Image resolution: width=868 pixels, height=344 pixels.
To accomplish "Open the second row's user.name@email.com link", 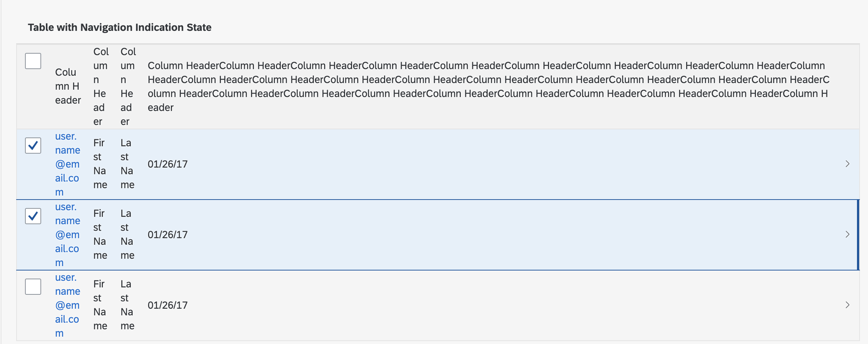I will [68, 234].
